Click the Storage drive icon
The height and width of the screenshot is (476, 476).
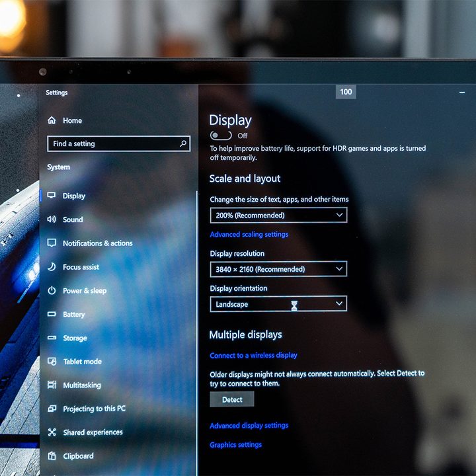point(52,338)
